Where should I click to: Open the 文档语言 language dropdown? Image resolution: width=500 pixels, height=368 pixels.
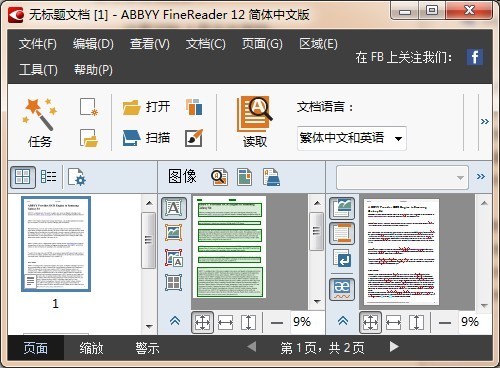(x=352, y=138)
